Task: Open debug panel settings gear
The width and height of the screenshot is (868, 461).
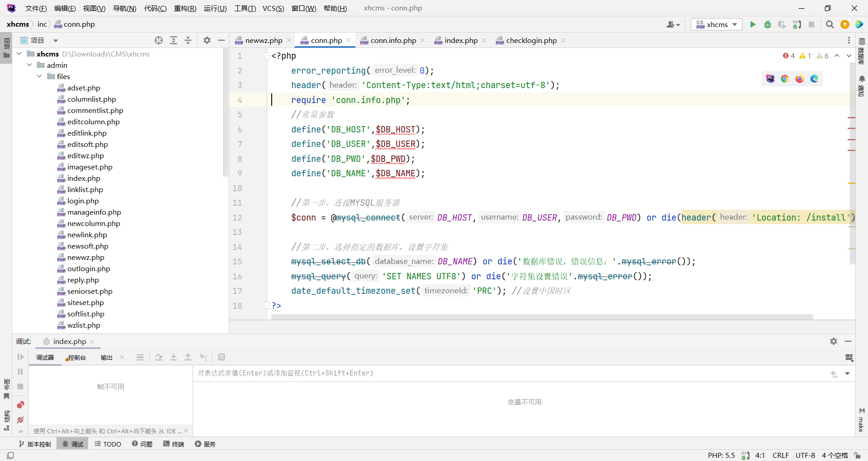Action: pyautogui.click(x=833, y=341)
